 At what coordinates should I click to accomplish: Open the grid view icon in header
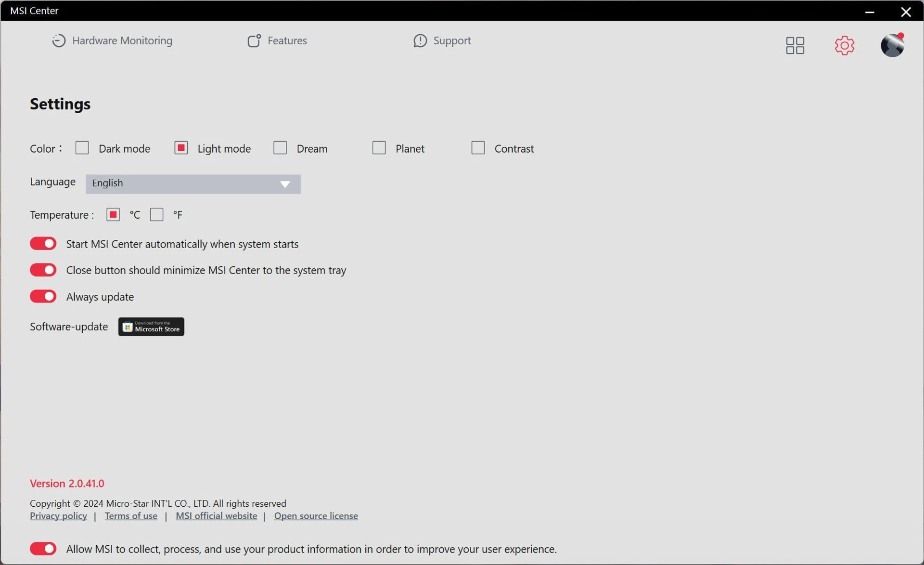tap(795, 45)
